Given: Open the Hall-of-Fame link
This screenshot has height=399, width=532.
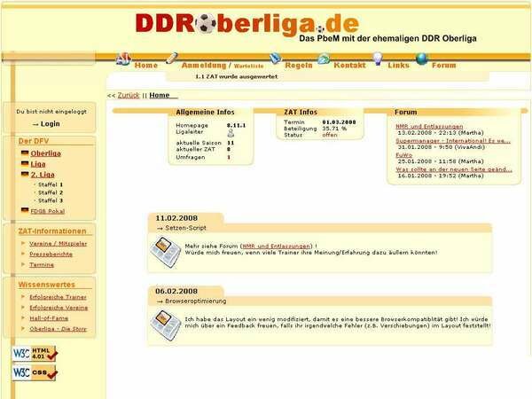Looking at the screenshot, I should [x=49, y=318].
